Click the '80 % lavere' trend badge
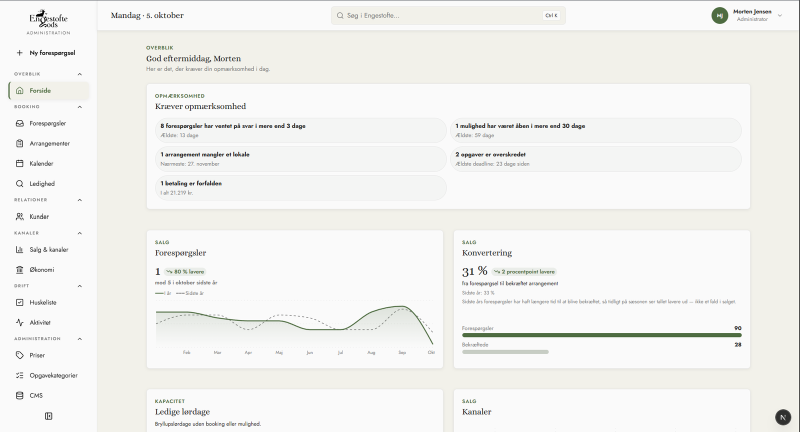Screen dimensions: 800x432 click(185, 272)
